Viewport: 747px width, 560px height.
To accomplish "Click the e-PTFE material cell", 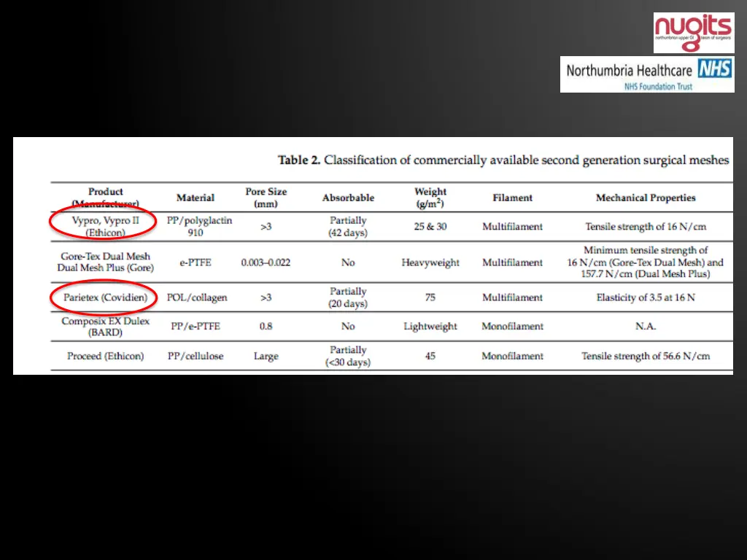I will (196, 262).
